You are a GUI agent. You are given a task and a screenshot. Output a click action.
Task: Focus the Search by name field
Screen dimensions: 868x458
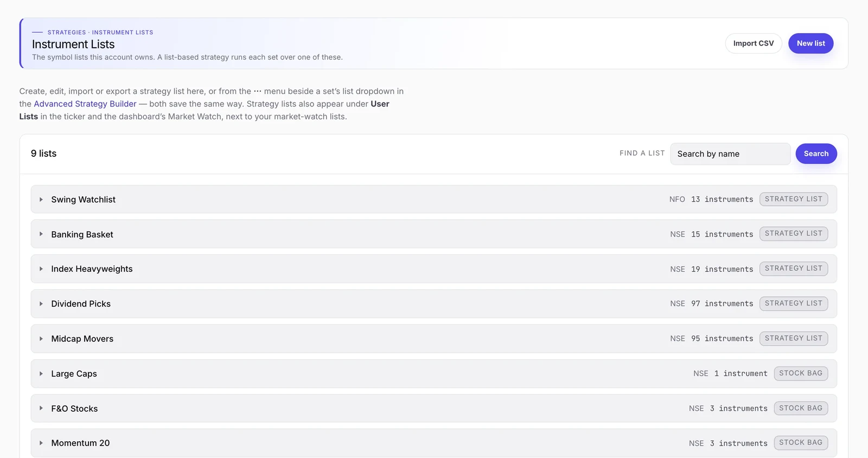[x=730, y=154]
